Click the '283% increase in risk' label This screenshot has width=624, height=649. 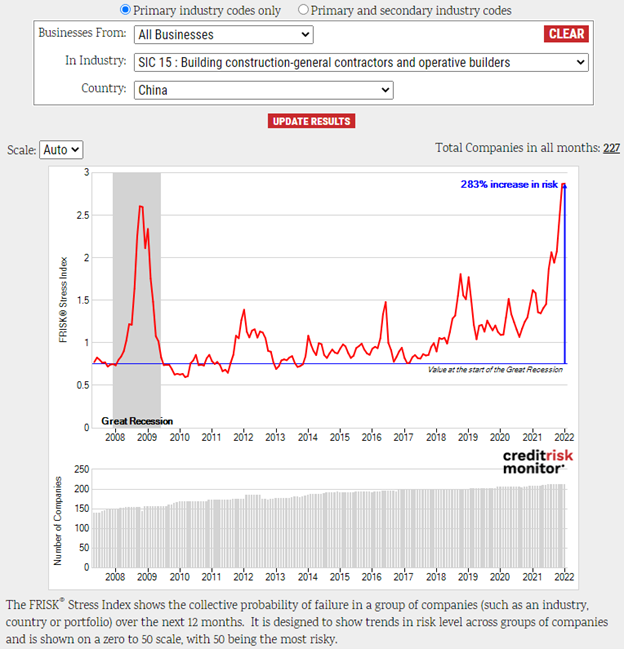(x=509, y=184)
